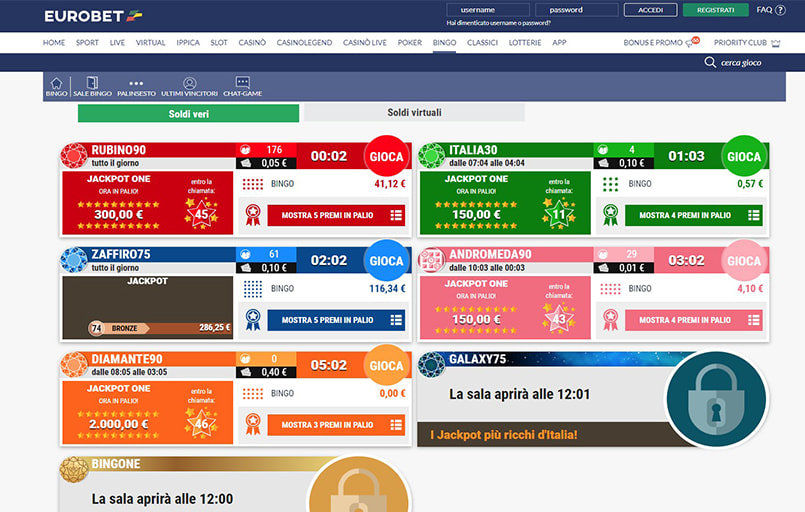Click the search magnifier icon

710,62
